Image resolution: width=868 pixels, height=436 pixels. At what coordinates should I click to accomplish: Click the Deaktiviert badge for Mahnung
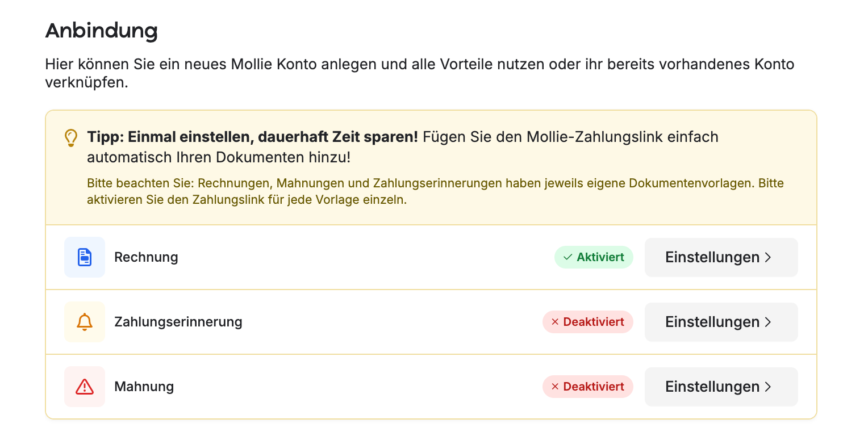588,387
